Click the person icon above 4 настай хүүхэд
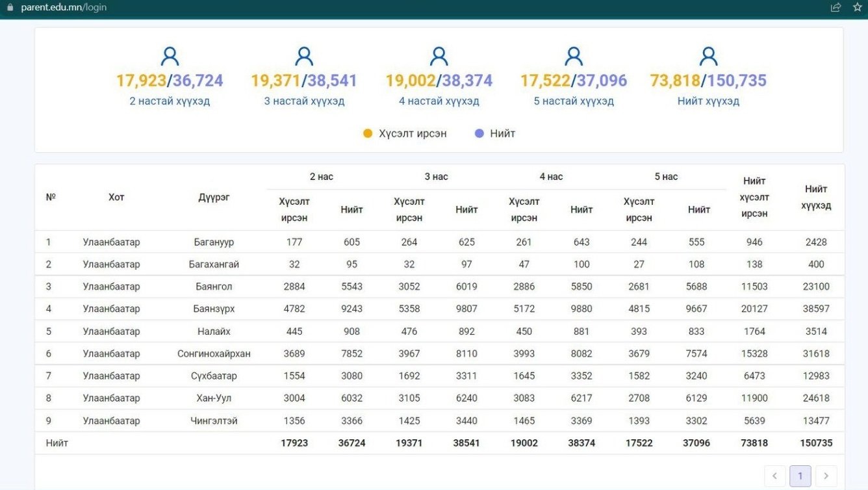868x490 pixels. click(x=439, y=57)
